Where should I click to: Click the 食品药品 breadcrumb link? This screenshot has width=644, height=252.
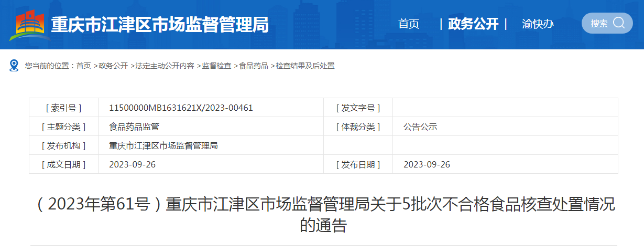click(x=254, y=66)
